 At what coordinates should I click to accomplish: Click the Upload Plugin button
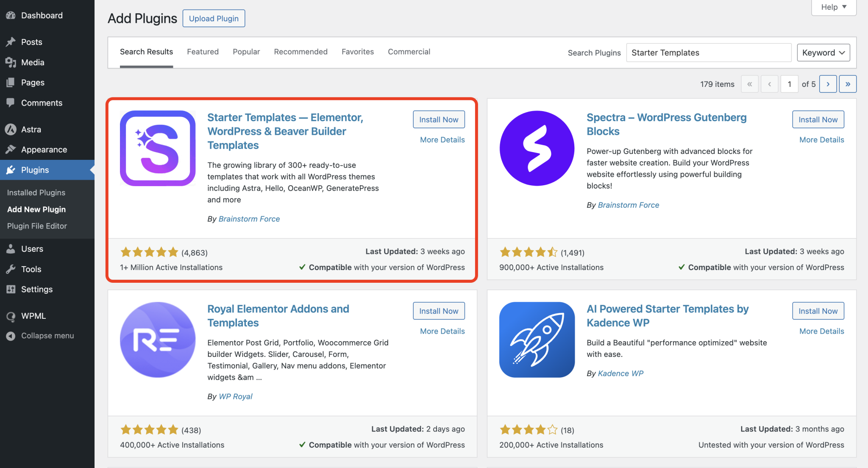click(x=214, y=19)
